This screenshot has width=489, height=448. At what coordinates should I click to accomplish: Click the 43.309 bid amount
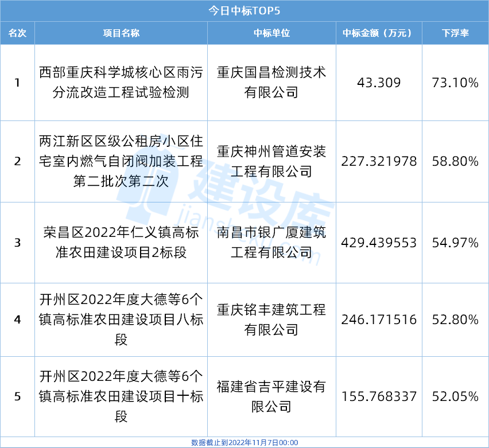[x=379, y=83]
